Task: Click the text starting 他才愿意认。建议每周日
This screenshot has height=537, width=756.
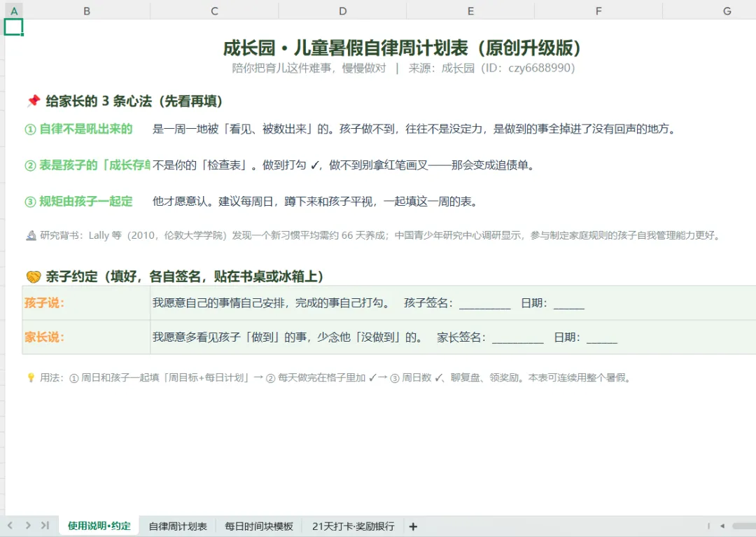Action: (x=315, y=202)
